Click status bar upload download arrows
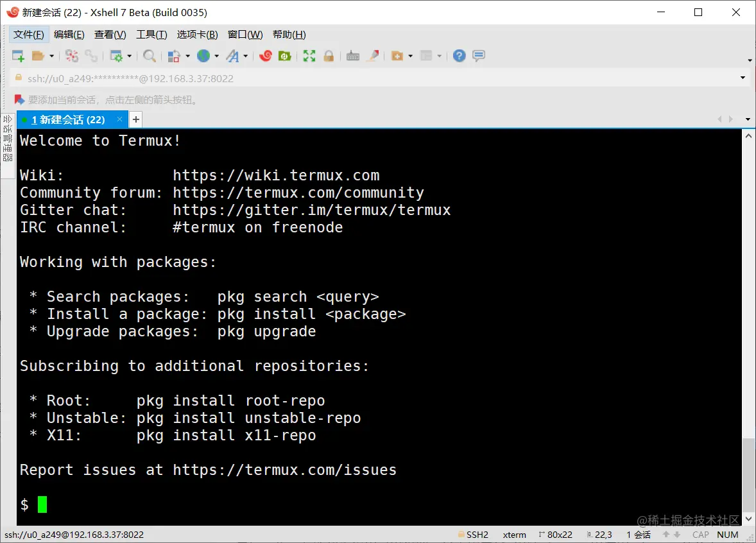The width and height of the screenshot is (756, 543). point(671,534)
